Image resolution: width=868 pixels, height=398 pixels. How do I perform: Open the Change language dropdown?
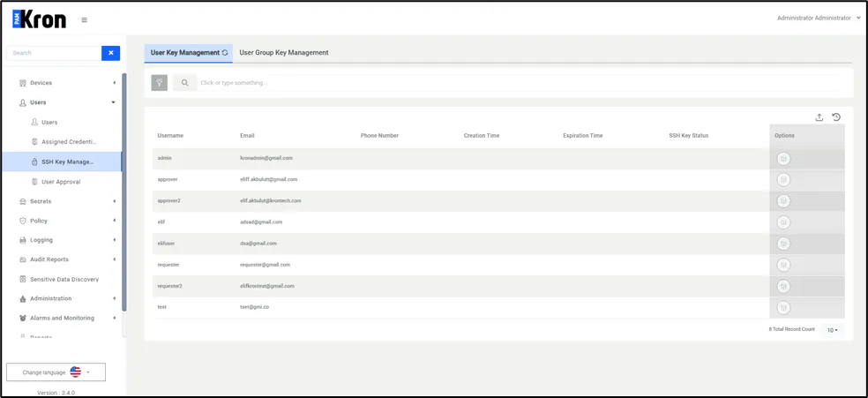click(x=56, y=372)
